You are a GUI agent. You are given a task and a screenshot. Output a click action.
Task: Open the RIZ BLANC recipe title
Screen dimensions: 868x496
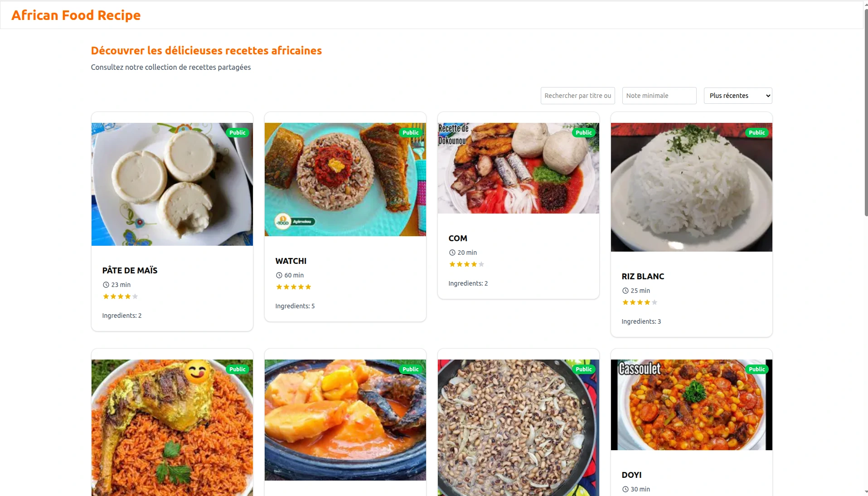(642, 277)
